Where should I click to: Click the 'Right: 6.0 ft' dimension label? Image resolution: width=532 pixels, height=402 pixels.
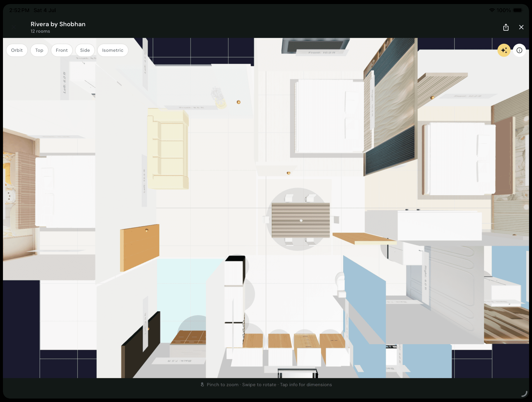[425, 277]
